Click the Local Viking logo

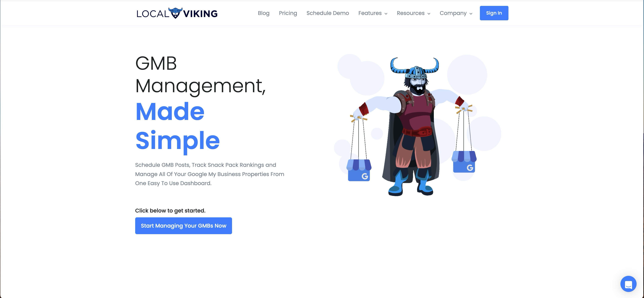(x=177, y=13)
